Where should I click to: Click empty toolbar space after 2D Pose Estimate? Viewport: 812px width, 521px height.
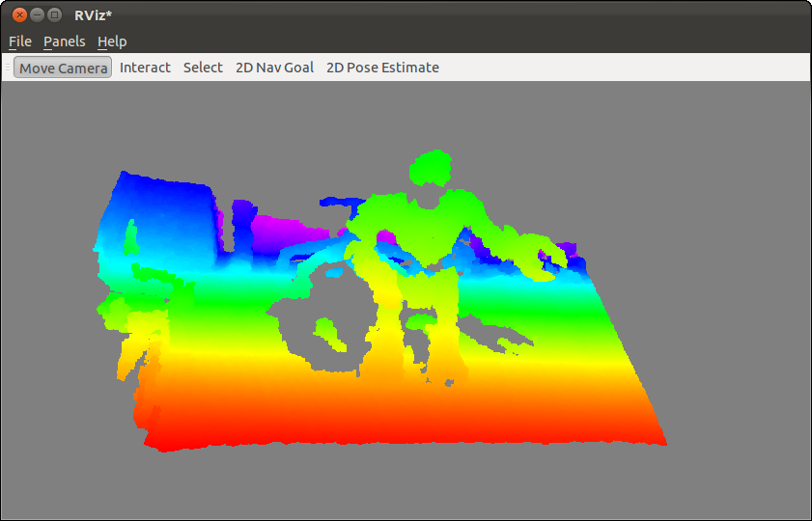[618, 68]
